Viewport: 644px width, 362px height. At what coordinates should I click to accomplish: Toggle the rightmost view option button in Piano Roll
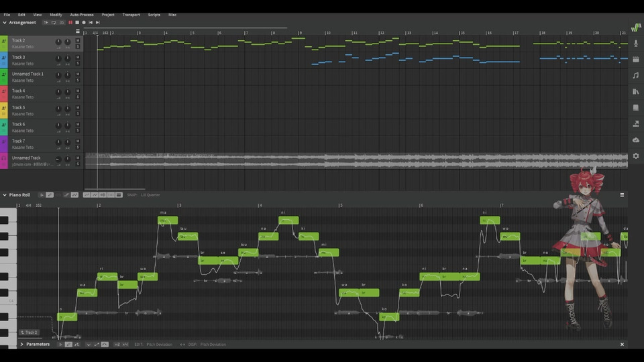click(x=119, y=195)
